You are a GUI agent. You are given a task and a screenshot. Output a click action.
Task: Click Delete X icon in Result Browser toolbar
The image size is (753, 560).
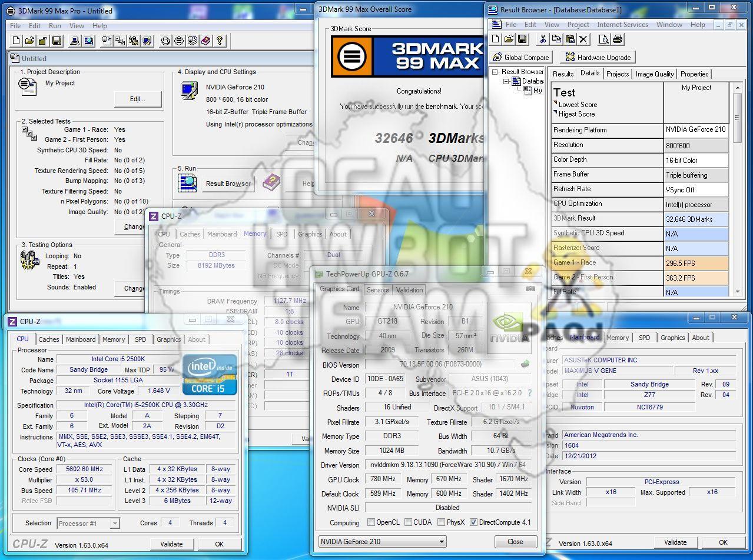pyautogui.click(x=583, y=39)
